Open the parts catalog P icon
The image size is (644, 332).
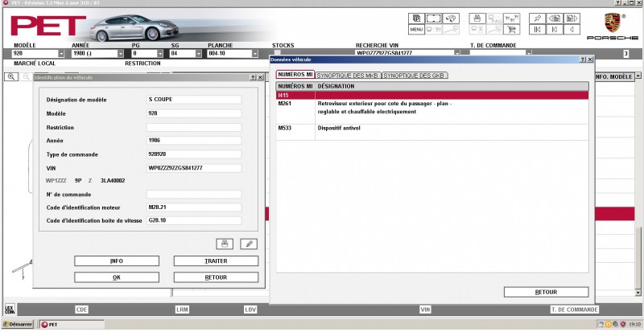pyautogui.click(x=416, y=18)
